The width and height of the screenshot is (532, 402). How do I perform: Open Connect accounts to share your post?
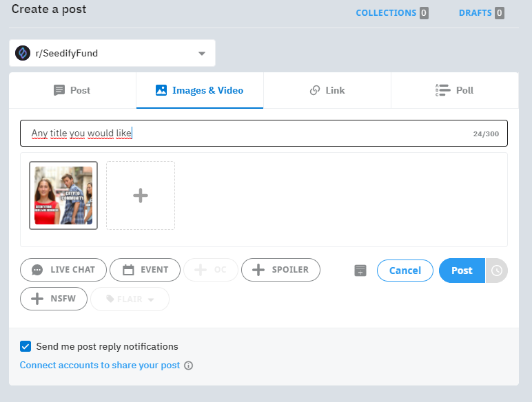point(100,365)
